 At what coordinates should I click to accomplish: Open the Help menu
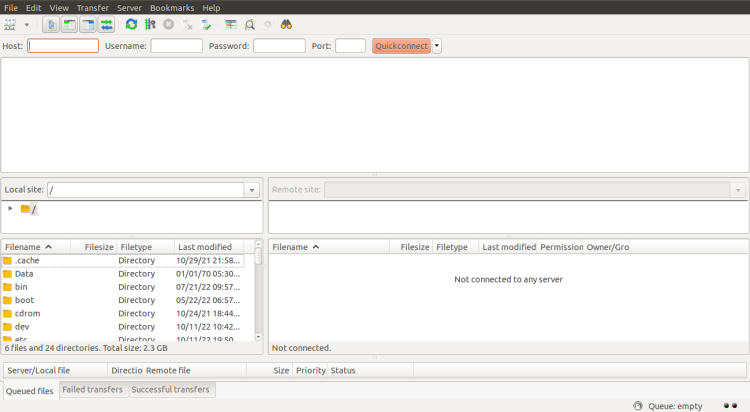pos(211,8)
